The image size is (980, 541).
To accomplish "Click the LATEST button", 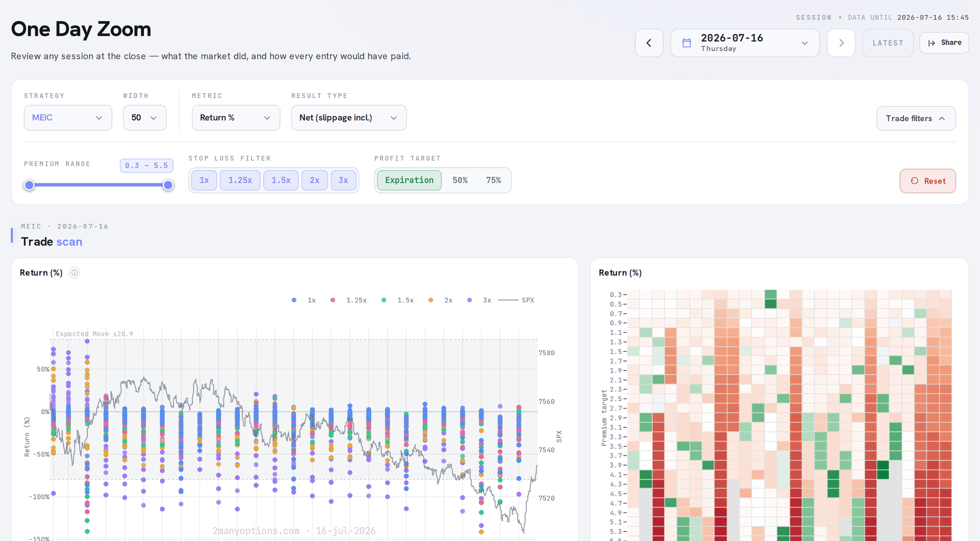I will click(888, 43).
